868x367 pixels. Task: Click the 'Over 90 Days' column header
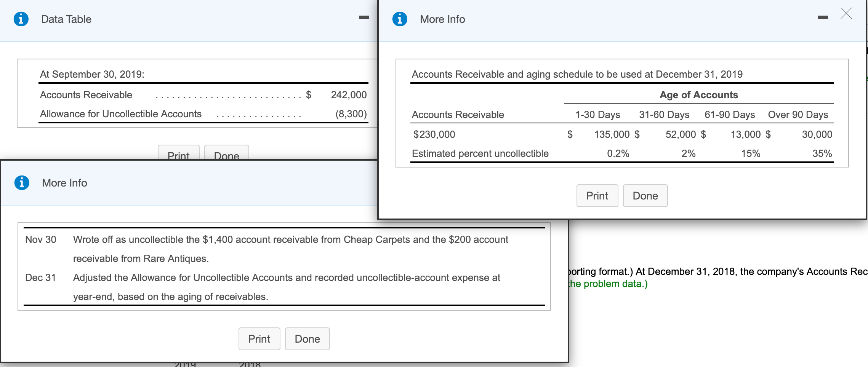[798, 115]
